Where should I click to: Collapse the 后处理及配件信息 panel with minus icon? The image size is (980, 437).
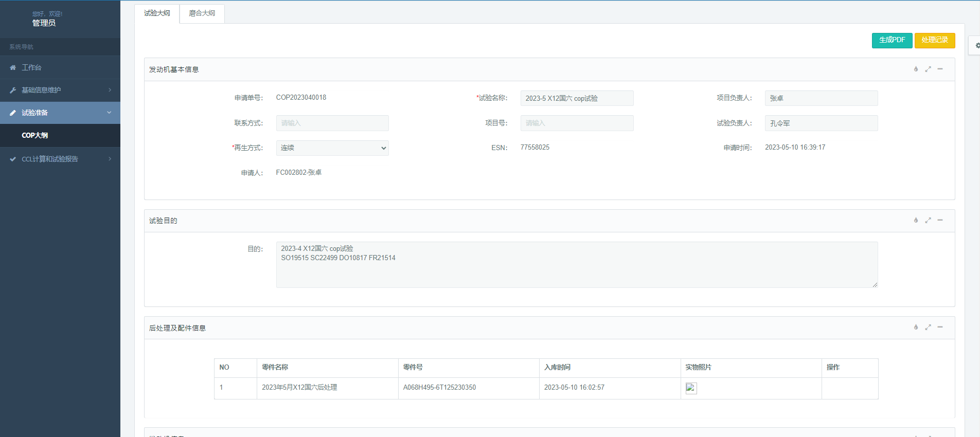(940, 327)
